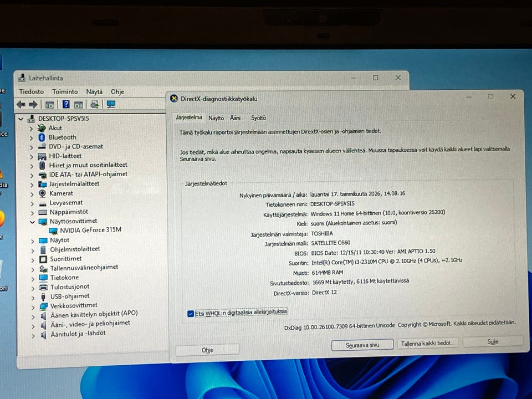The width and height of the screenshot is (532, 399).
Task: Click the Verkkosovittimet network icon
Action: tap(43, 306)
